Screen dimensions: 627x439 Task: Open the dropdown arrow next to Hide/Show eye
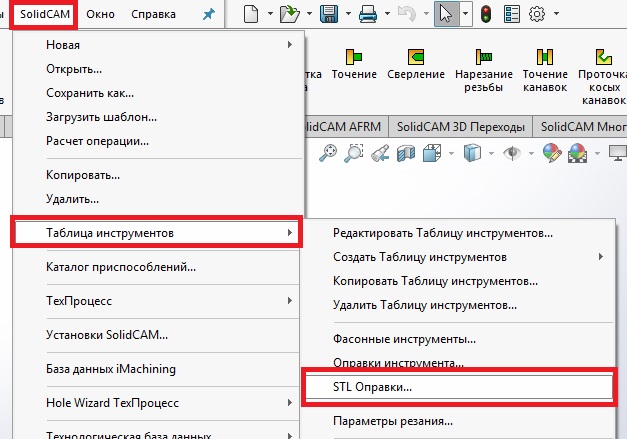(531, 153)
